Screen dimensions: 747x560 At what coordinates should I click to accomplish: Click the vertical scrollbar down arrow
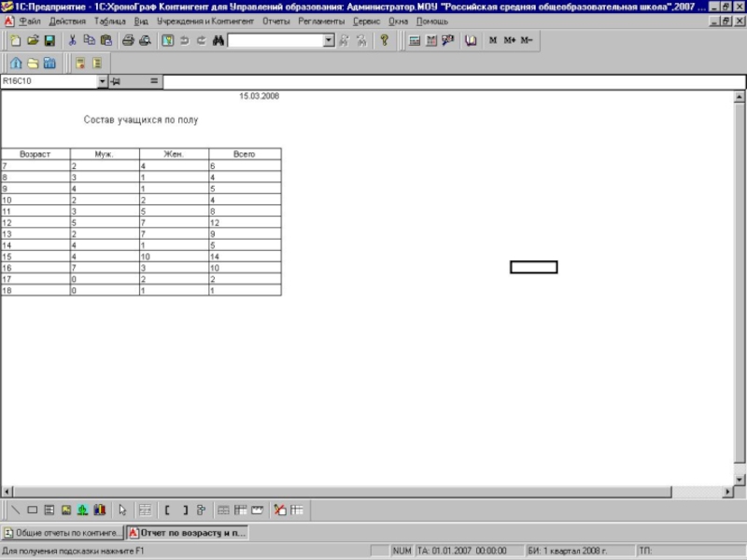(x=739, y=480)
